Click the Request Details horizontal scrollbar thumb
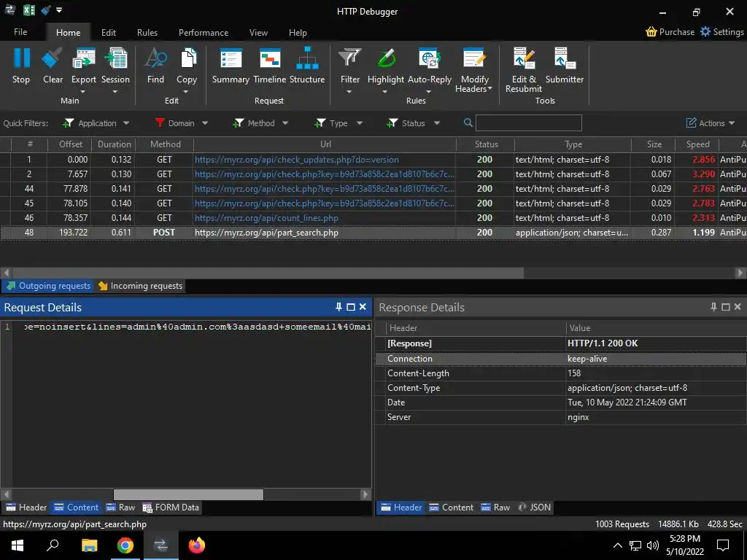 188,494
